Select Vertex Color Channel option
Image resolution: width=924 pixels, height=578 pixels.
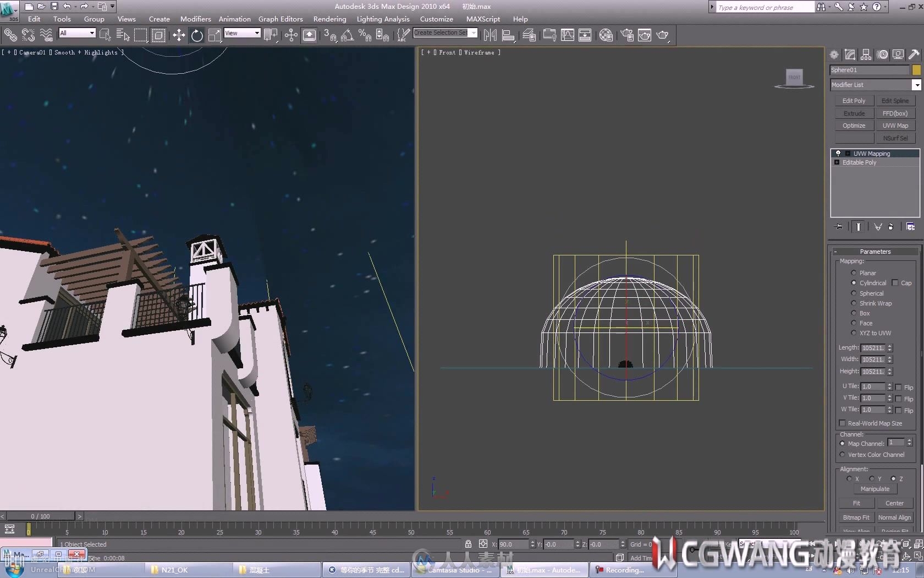pos(842,455)
